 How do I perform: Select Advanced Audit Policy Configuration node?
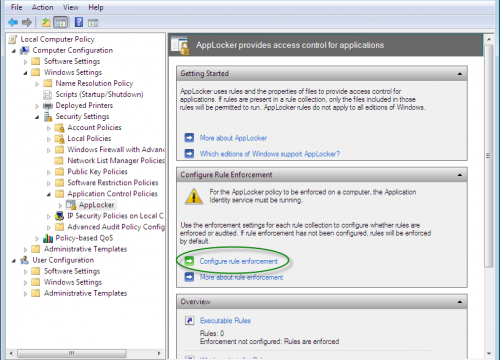tap(116, 227)
